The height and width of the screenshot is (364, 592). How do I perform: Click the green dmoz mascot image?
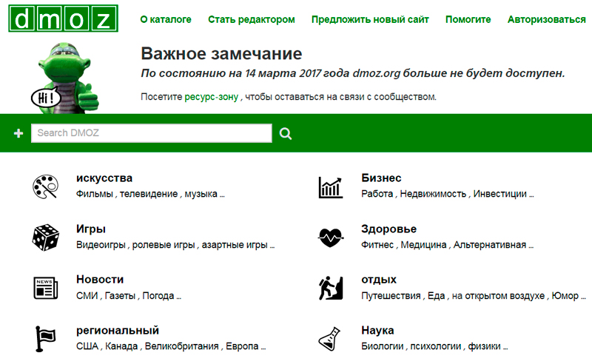pyautogui.click(x=65, y=78)
